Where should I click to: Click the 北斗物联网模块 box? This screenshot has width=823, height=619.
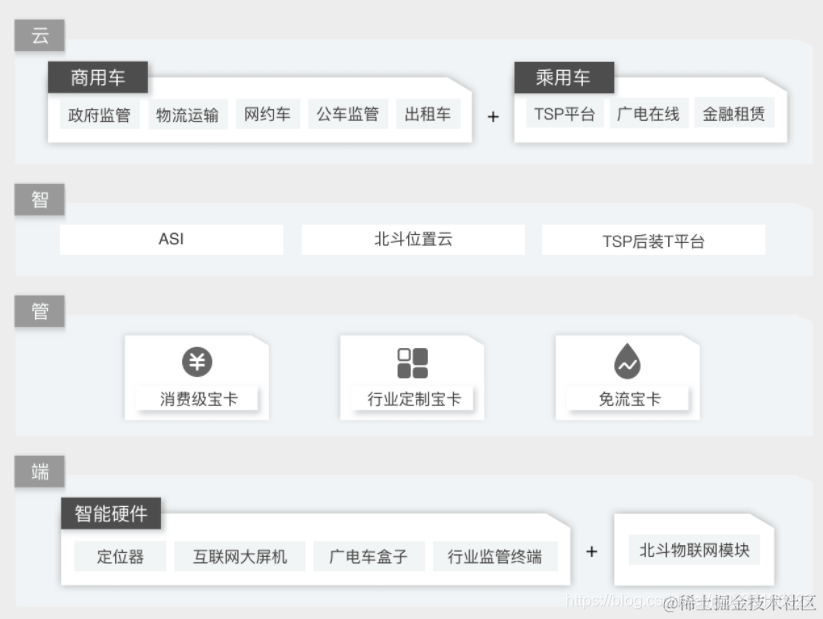click(x=694, y=550)
